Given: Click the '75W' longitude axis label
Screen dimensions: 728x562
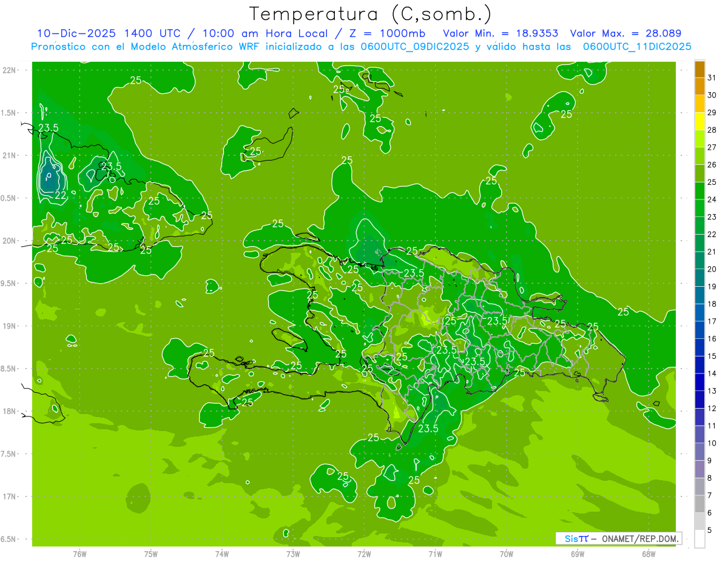Looking at the screenshot, I should click(151, 554).
